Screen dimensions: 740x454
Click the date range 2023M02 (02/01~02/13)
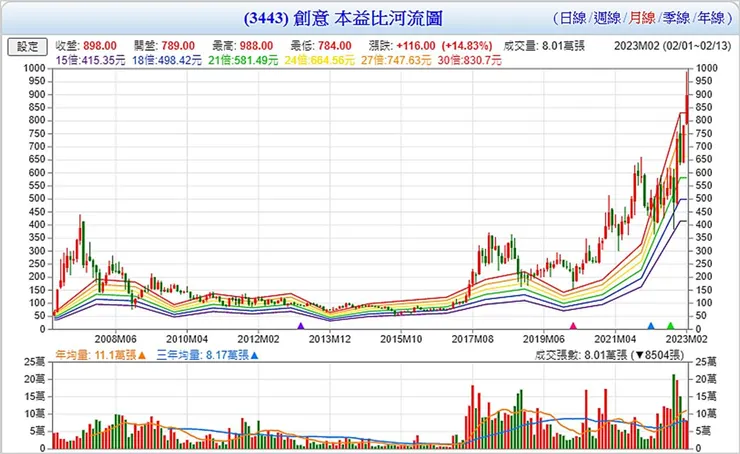point(673,46)
